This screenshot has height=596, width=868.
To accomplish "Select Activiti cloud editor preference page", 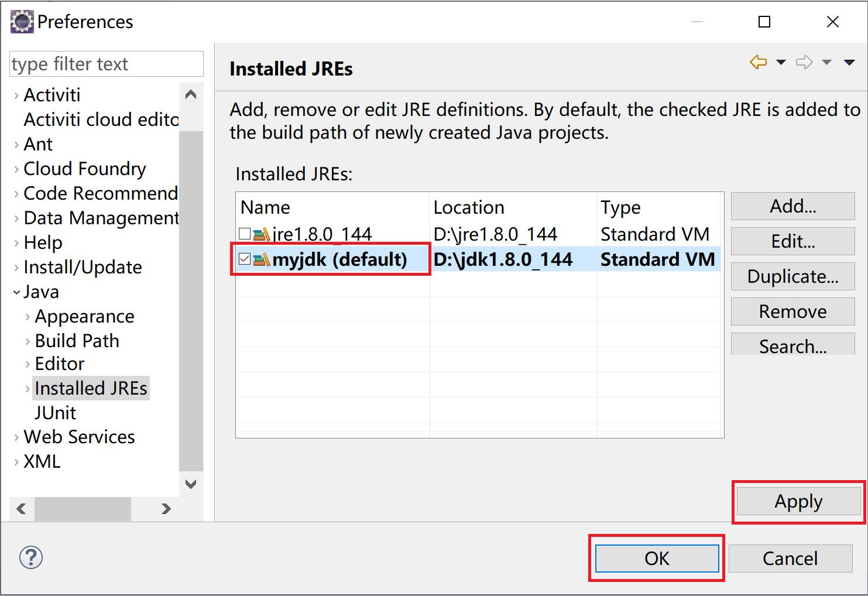I will tap(101, 119).
